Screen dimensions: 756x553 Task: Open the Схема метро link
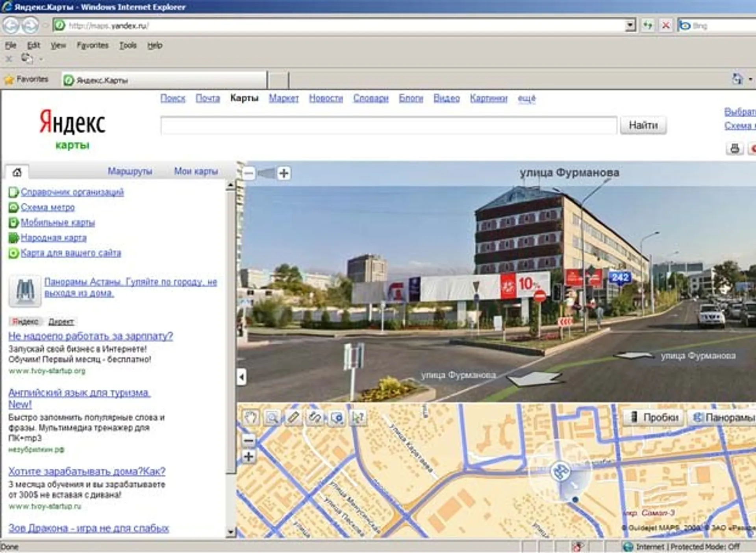(x=48, y=207)
